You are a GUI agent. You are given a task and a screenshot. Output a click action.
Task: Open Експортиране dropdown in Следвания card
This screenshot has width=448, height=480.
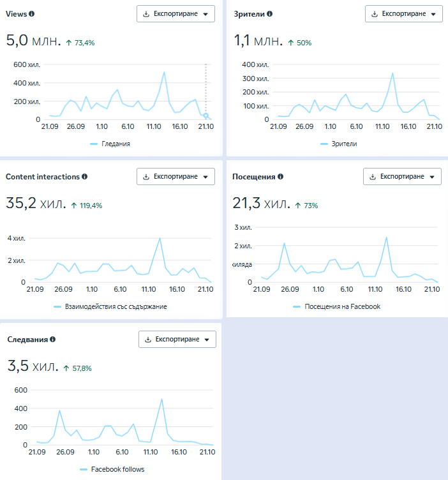pos(177,340)
